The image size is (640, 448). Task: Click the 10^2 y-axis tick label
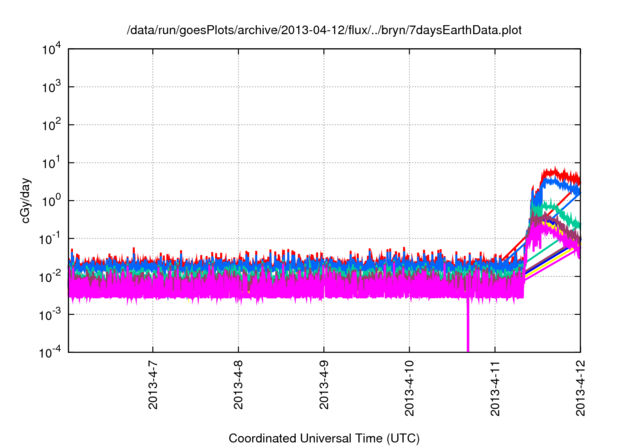51,125
